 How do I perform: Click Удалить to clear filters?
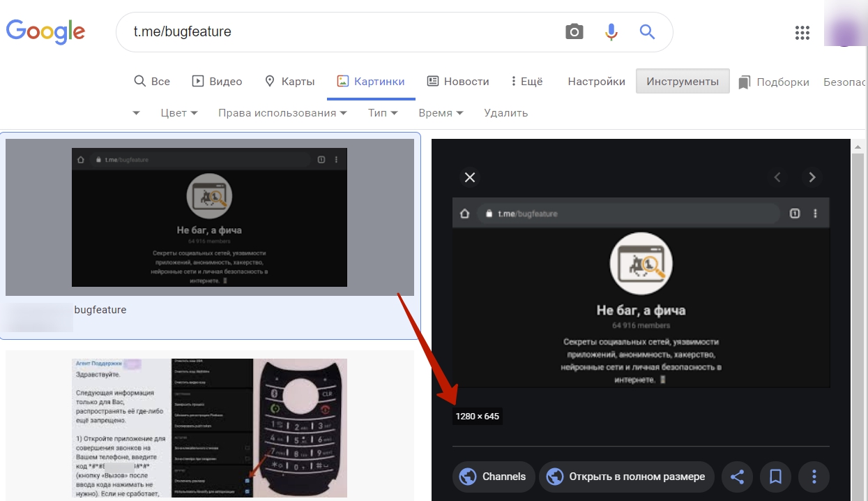(x=506, y=113)
